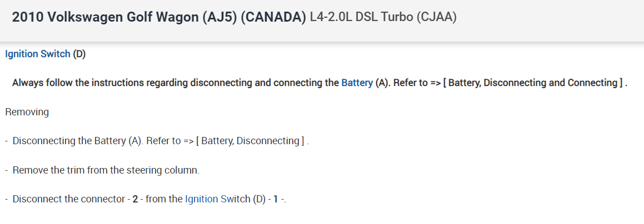Open Ignition Switch link in the connector step

coord(217,199)
